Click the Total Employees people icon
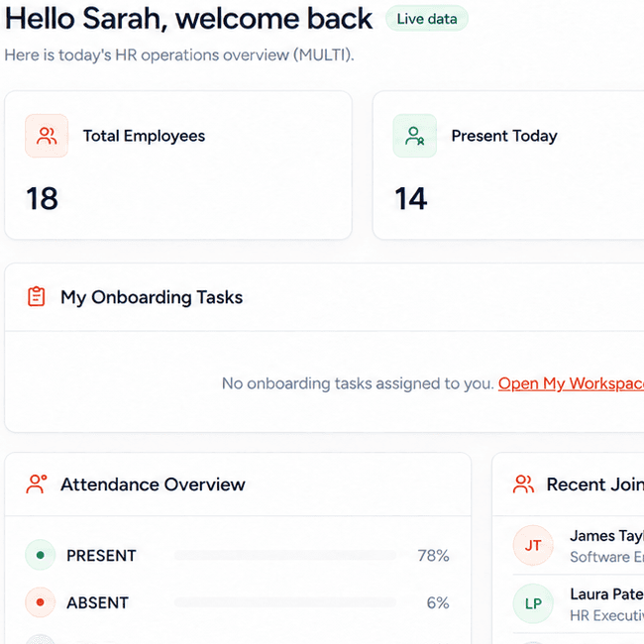This screenshot has height=644, width=644. point(47,136)
